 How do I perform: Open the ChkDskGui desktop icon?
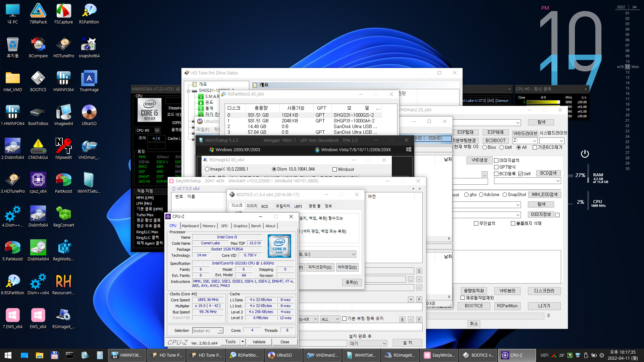[x=38, y=149]
